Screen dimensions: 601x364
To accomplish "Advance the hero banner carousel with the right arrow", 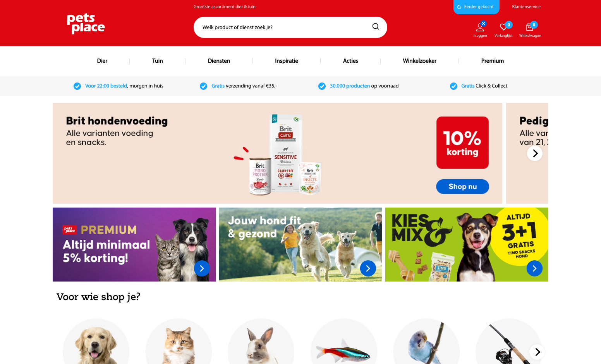I will pos(535,153).
